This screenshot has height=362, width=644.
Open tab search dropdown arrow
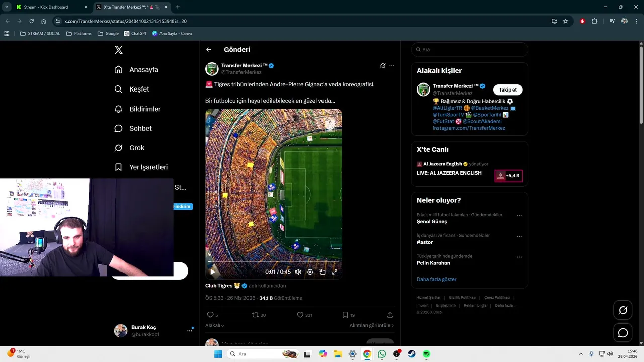point(7,7)
